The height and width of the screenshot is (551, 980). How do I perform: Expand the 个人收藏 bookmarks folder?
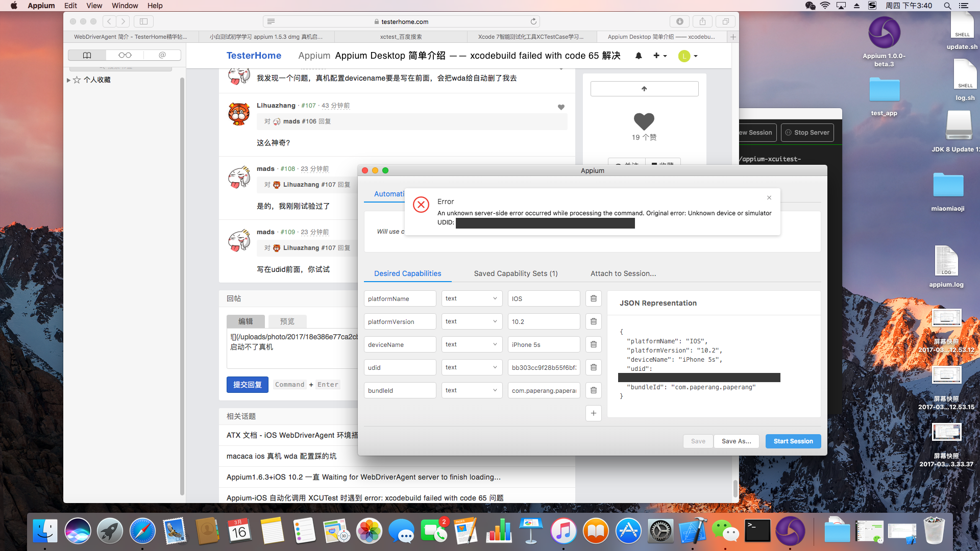pos(69,80)
